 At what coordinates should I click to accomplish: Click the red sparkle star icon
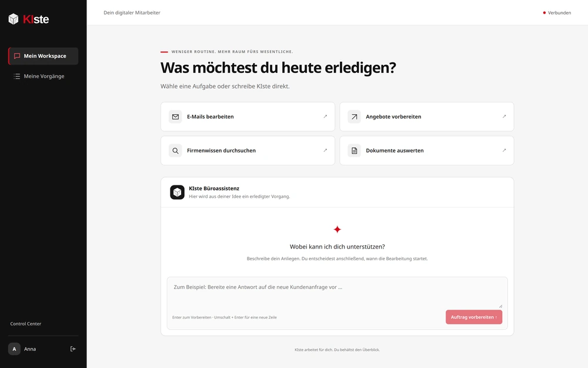[337, 230]
